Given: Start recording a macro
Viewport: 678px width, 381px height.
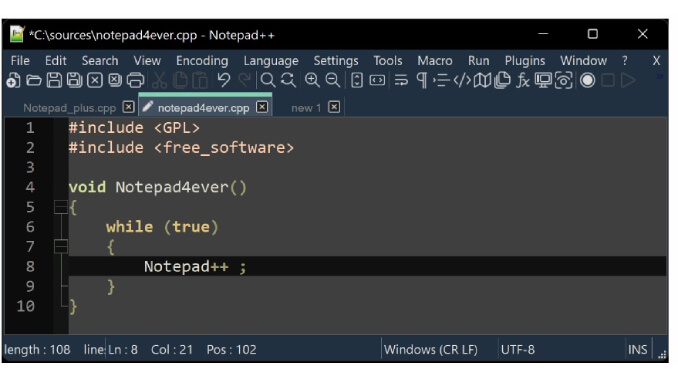Looking at the screenshot, I should (x=587, y=80).
